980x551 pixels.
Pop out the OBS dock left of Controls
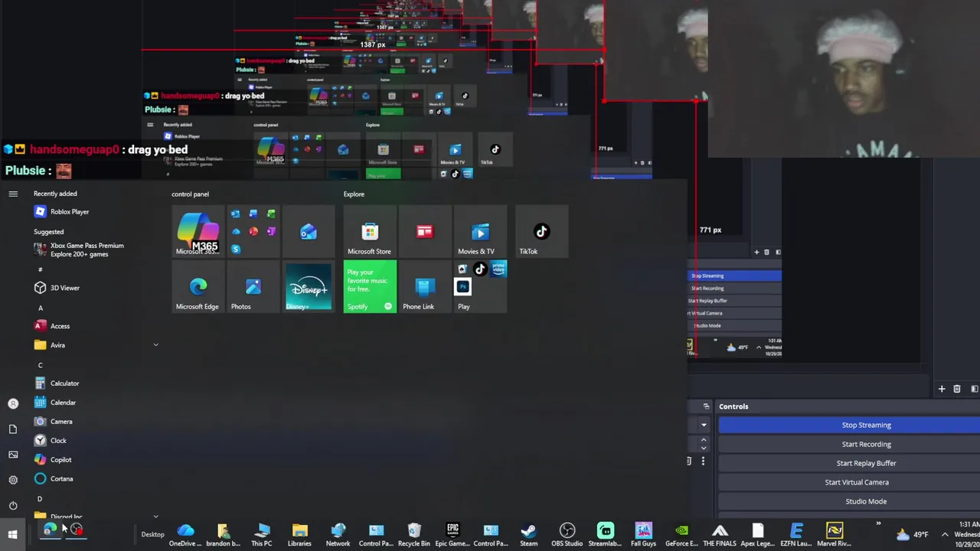[706, 406]
